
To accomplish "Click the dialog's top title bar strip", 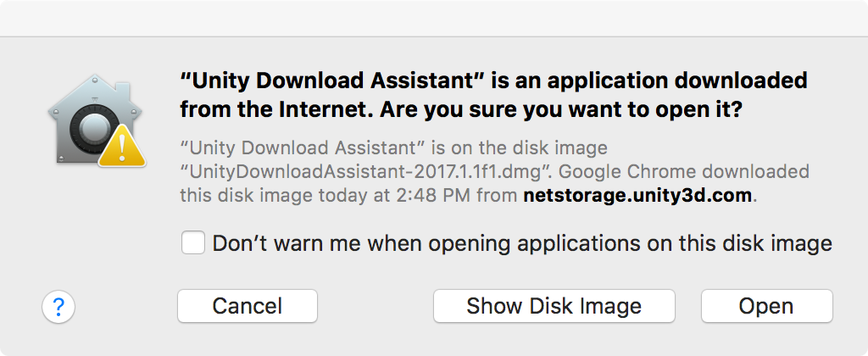I will pyautogui.click(x=434, y=19).
